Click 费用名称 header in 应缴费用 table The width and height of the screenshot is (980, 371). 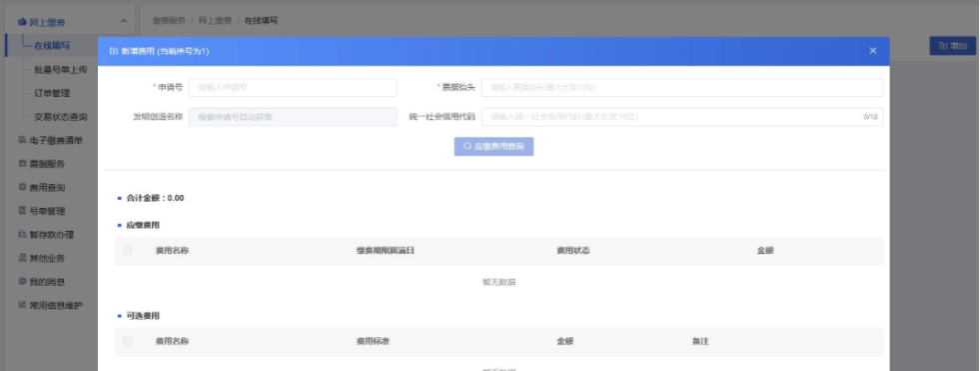pyautogui.click(x=172, y=251)
